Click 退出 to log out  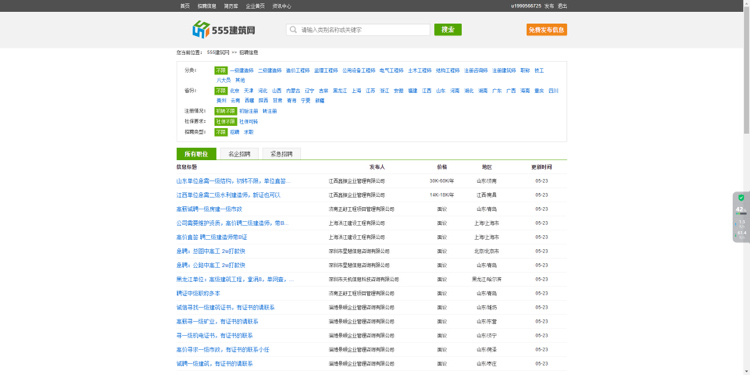(x=562, y=6)
